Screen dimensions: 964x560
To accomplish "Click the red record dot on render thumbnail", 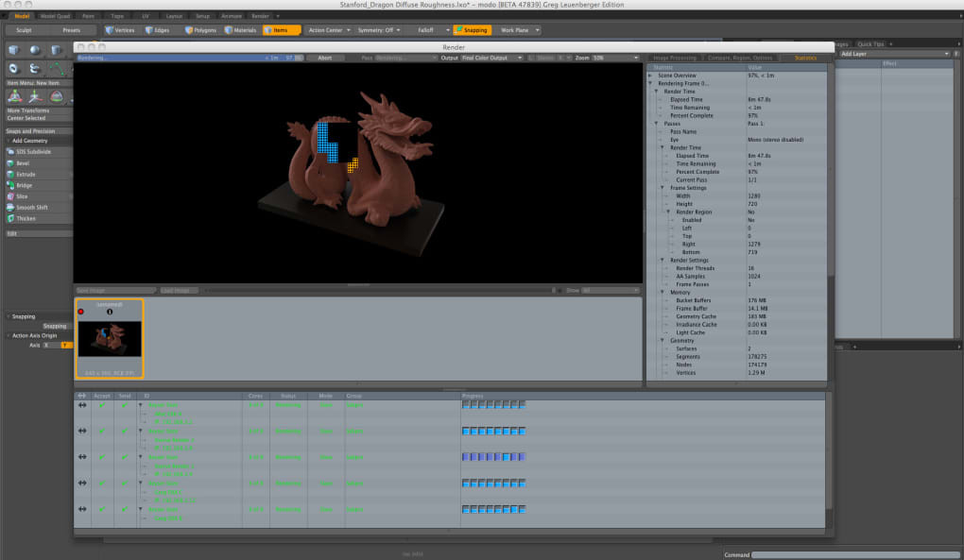I will (80, 312).
